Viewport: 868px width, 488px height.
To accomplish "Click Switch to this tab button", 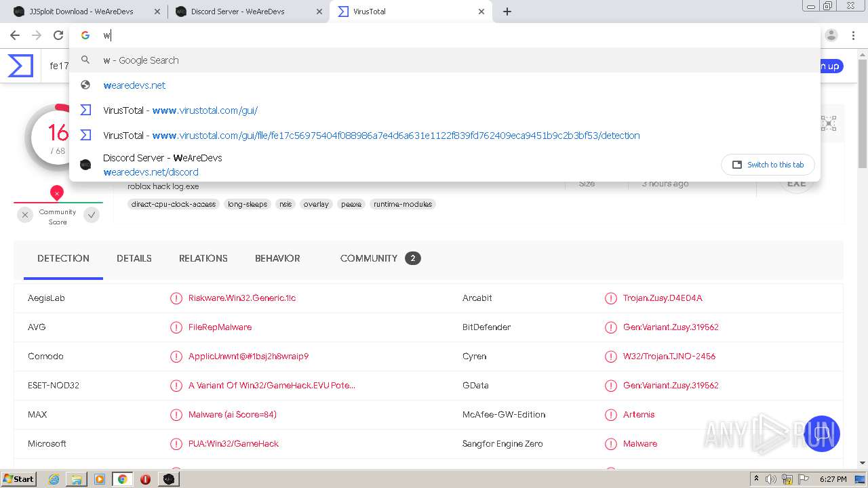I will [768, 165].
